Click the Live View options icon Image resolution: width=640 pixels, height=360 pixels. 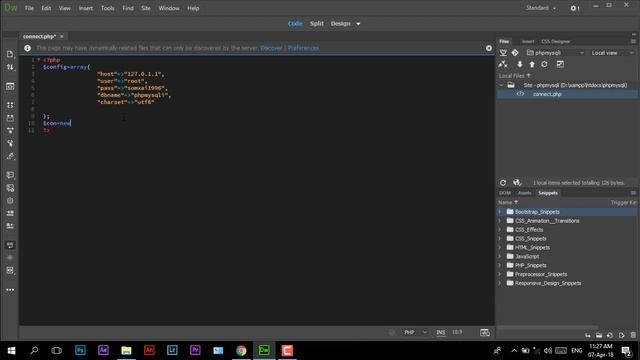(10, 87)
